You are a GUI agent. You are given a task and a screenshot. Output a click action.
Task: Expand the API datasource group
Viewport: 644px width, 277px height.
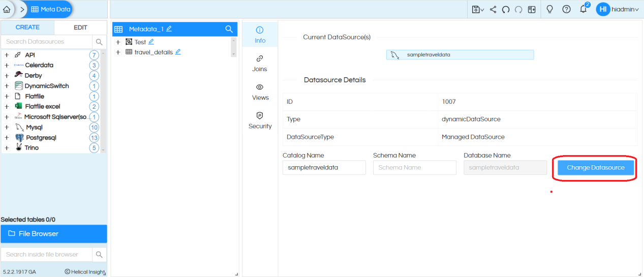(7, 55)
